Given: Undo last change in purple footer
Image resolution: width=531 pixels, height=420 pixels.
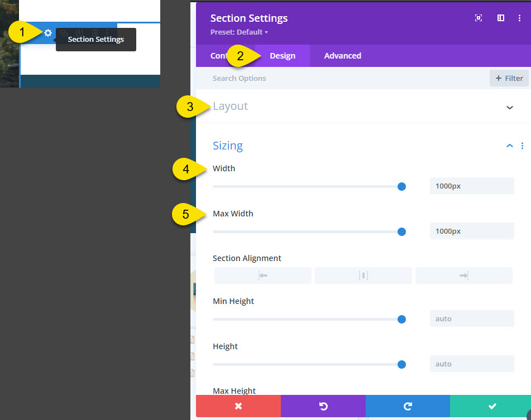Looking at the screenshot, I should pyautogui.click(x=323, y=406).
